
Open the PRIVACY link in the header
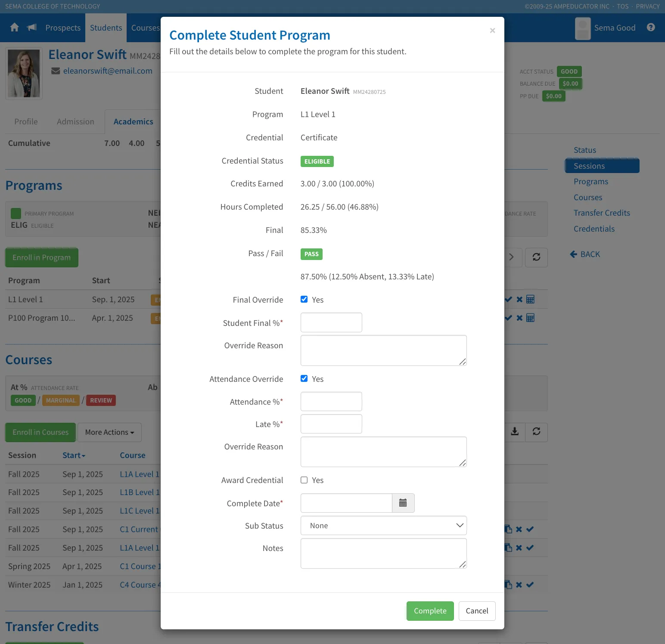(x=647, y=6)
